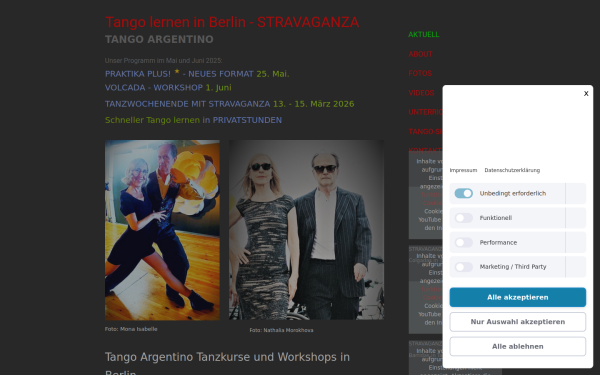Open the Impressum link in dialog

click(x=463, y=170)
